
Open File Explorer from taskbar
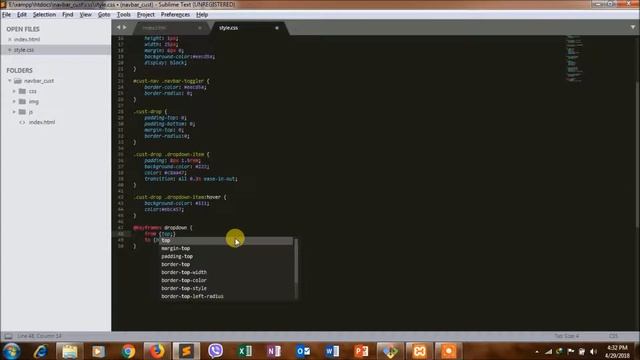coord(69,351)
